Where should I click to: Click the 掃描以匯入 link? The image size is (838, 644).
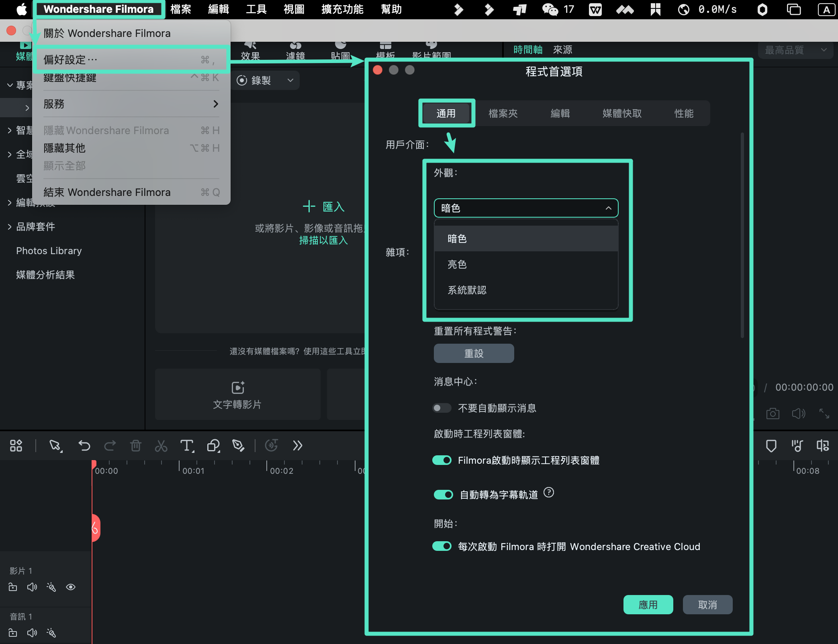pyautogui.click(x=323, y=240)
